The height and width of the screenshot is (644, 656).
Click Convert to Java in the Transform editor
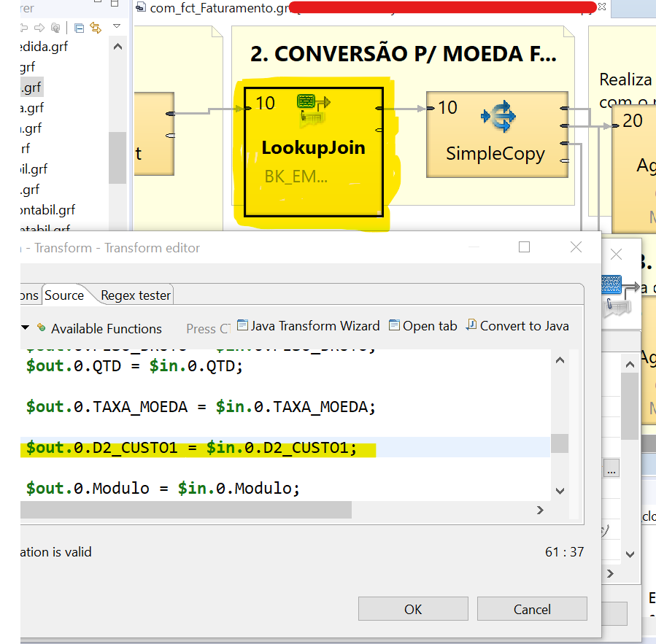[x=517, y=326]
